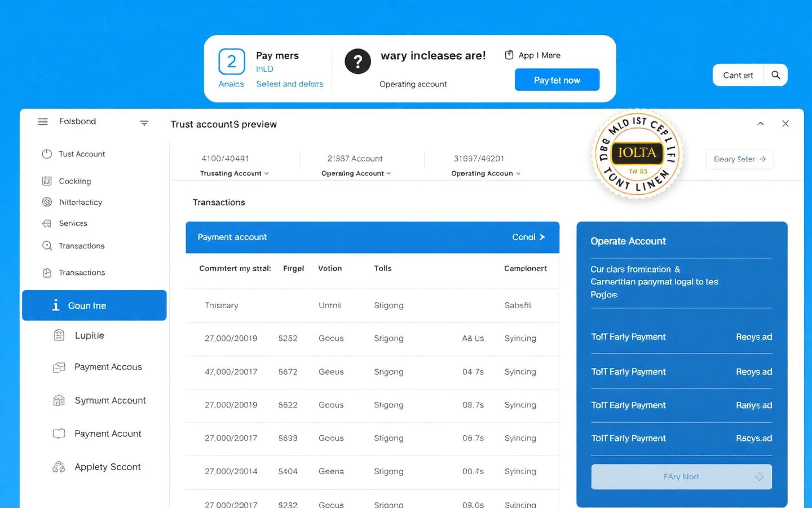Open the Conal chevron in Payment account
Image resolution: width=812 pixels, height=508 pixels.
click(x=542, y=237)
